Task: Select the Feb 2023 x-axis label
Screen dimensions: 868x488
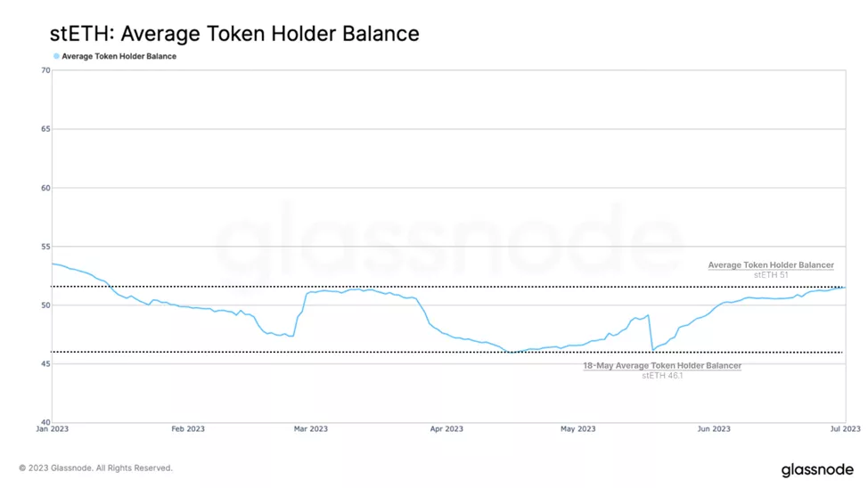Action: 188,428
